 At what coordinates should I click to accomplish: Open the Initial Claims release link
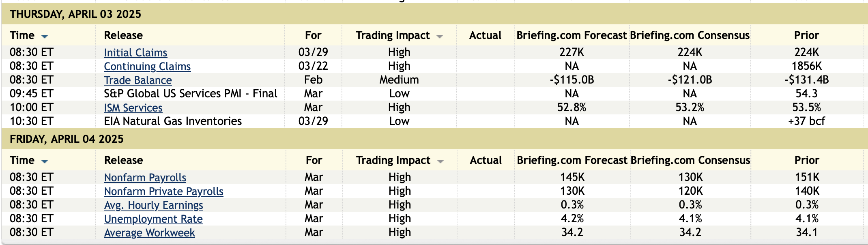(x=135, y=53)
